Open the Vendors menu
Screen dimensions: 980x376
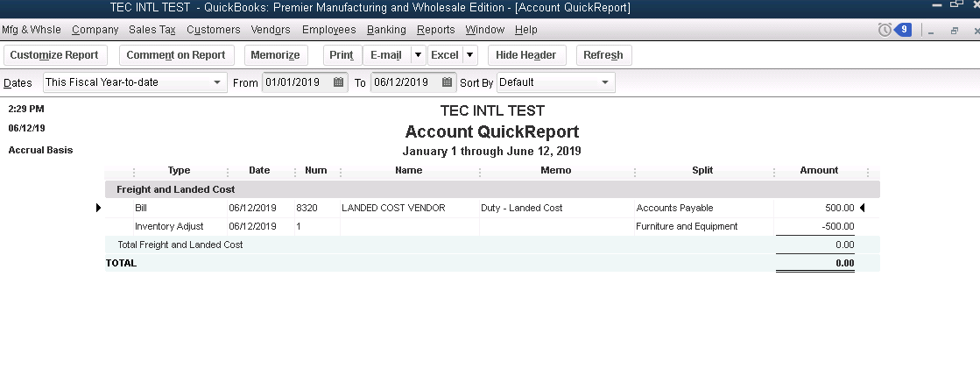tap(271, 30)
